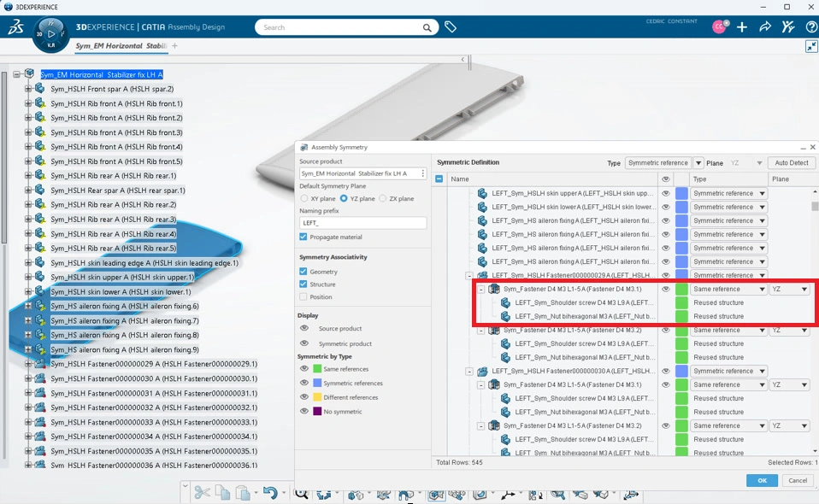Click the collapse-all box beside Name header

(439, 179)
